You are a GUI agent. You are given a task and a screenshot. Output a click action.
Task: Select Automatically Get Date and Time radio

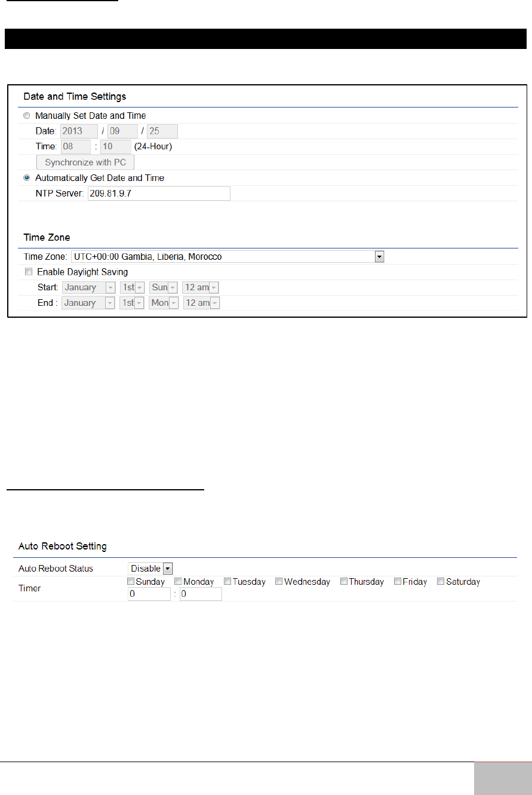point(27,178)
